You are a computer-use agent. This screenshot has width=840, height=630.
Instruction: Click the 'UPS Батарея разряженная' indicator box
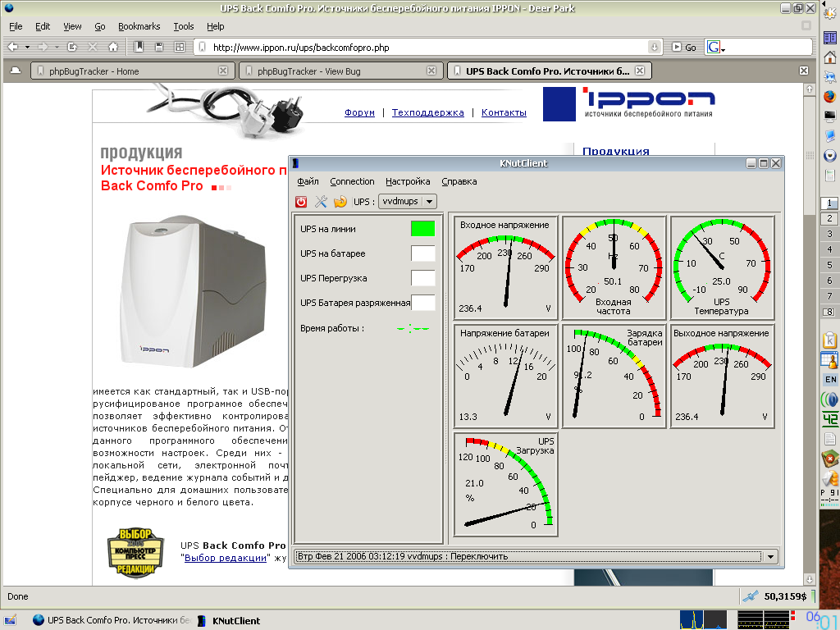422,303
